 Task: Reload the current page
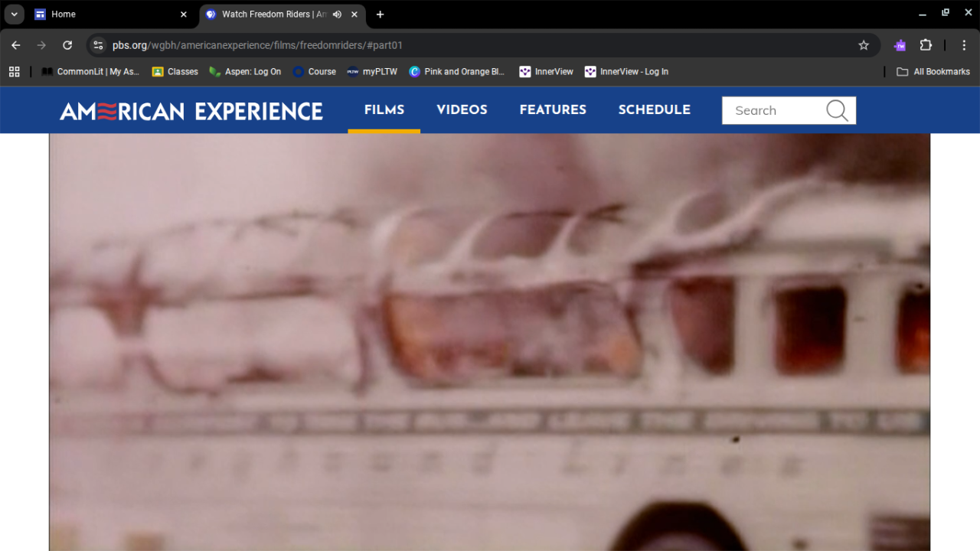(67, 45)
